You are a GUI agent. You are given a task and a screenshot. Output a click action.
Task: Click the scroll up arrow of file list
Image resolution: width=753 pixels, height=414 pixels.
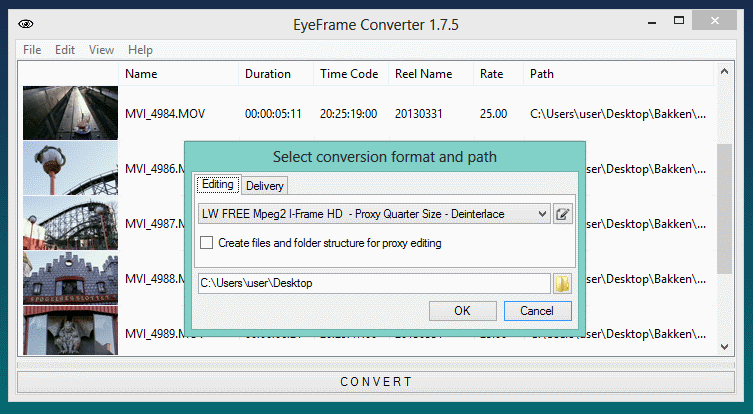click(x=724, y=73)
